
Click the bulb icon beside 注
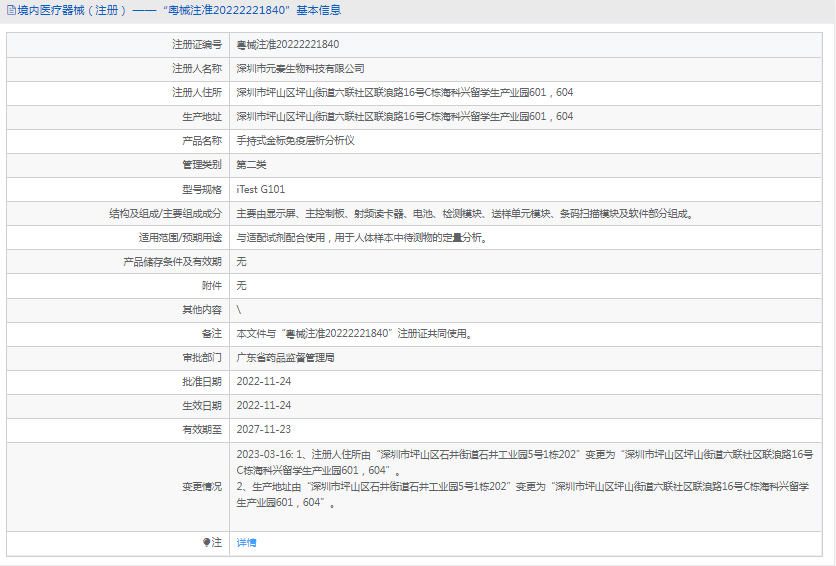coord(206,543)
